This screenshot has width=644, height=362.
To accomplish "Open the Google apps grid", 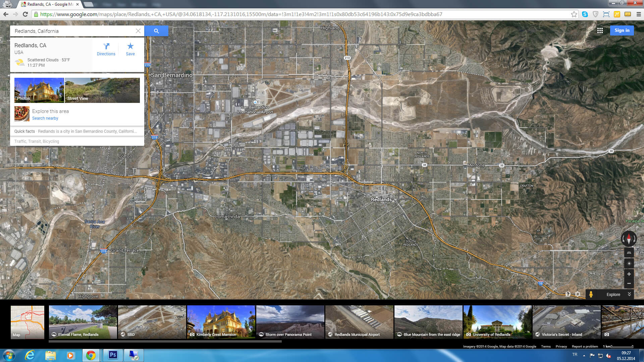I will coord(600,31).
